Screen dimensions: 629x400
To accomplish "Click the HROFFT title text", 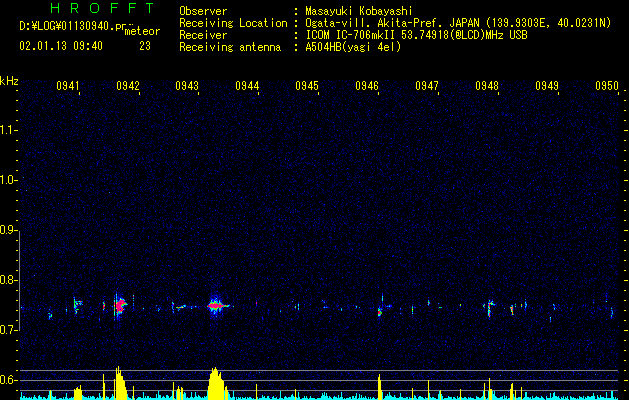I will [x=103, y=8].
